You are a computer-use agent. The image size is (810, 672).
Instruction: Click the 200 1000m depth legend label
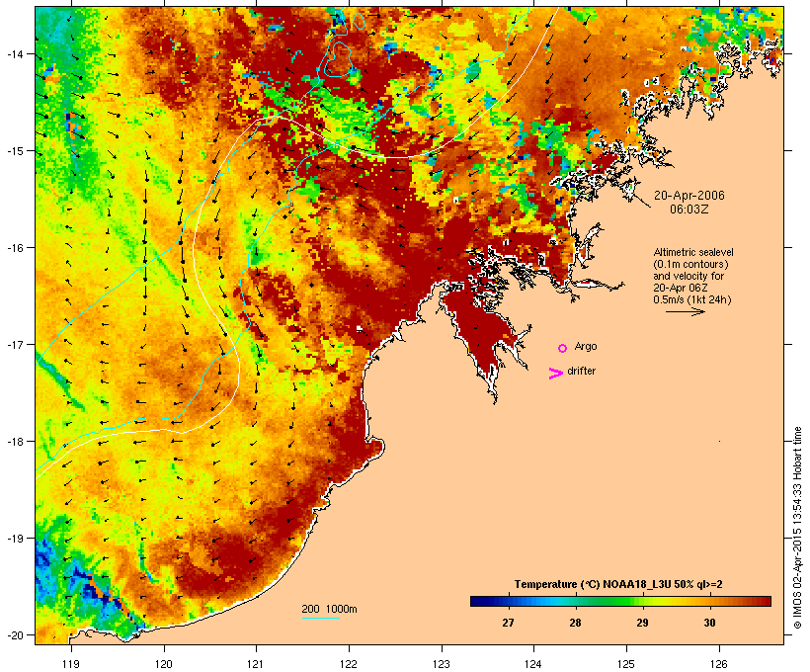click(329, 609)
